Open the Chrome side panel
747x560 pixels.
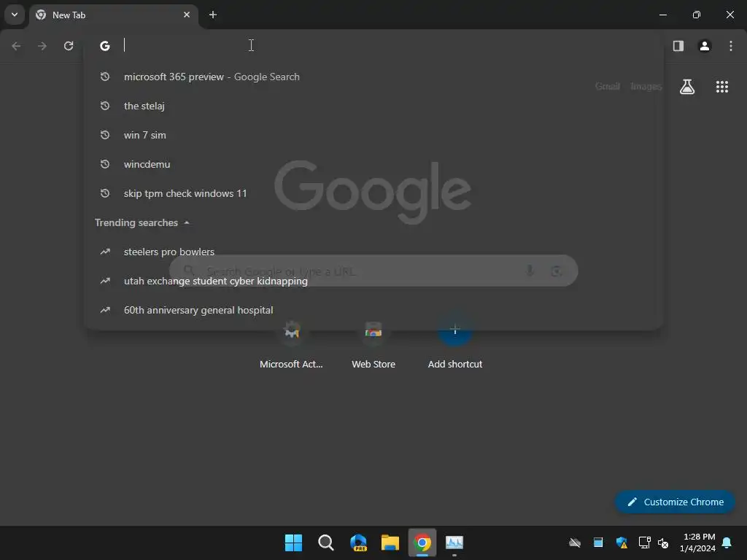[678, 46]
